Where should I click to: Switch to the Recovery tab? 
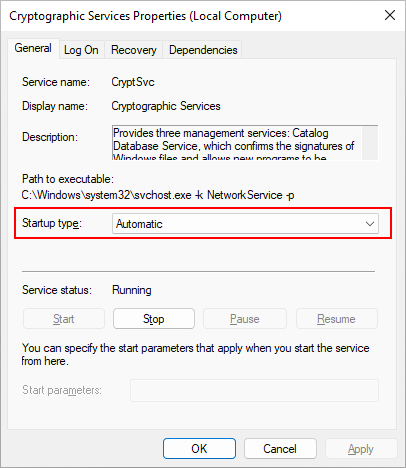click(x=134, y=50)
